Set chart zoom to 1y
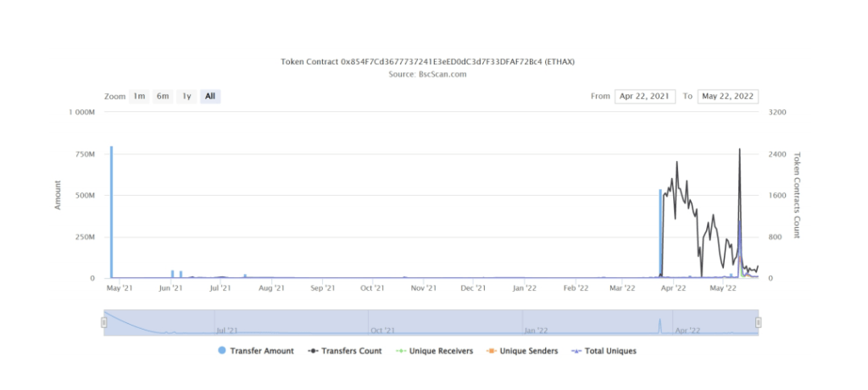This screenshot has height=390, width=868. pos(186,97)
